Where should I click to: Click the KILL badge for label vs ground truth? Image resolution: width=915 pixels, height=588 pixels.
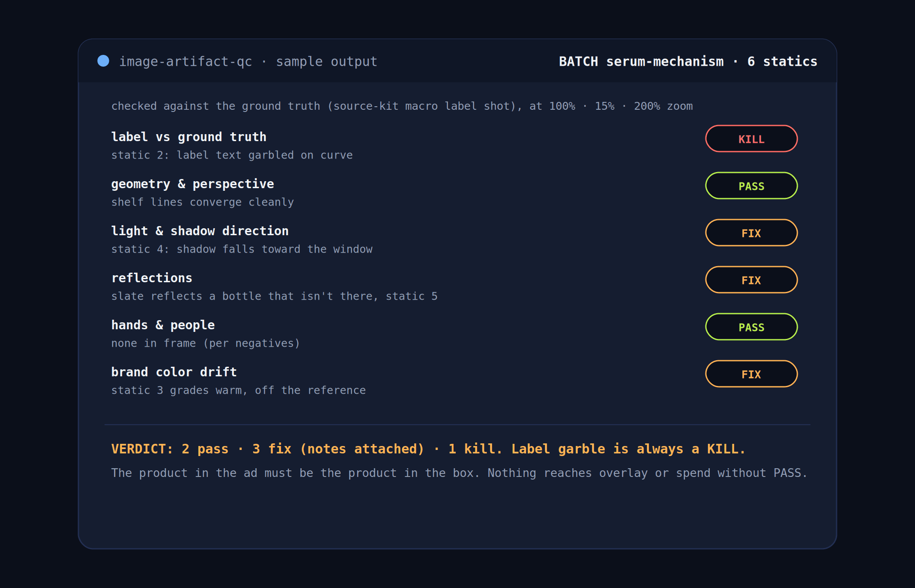click(x=751, y=139)
